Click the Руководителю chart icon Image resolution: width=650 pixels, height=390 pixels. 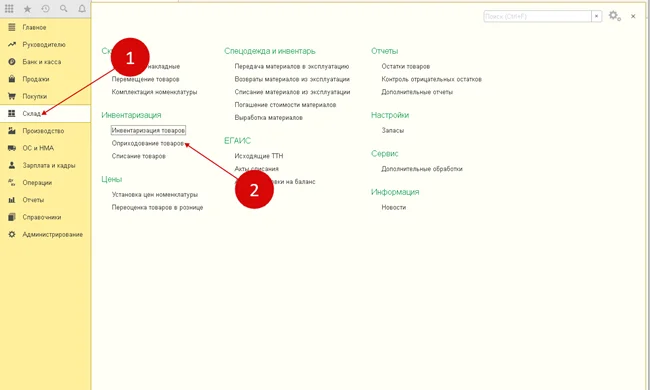pos(12,44)
